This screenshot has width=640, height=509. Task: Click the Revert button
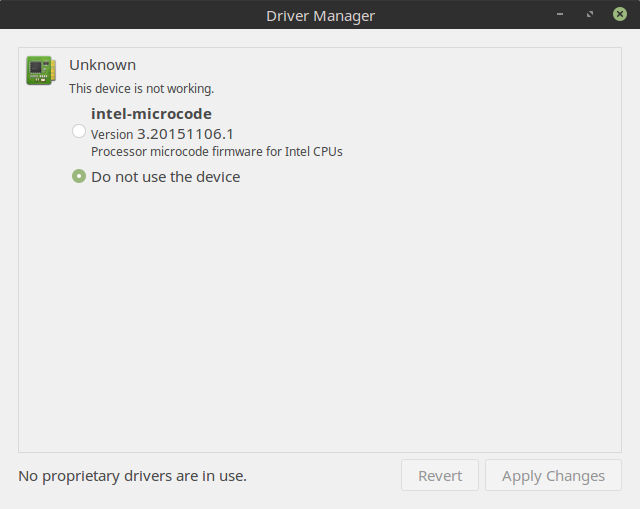click(440, 476)
